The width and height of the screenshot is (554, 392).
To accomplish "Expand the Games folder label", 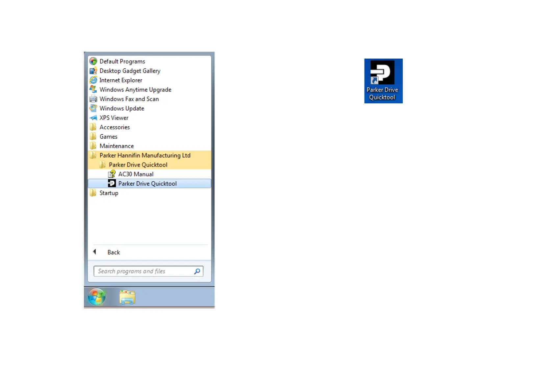I will pyautogui.click(x=109, y=137).
